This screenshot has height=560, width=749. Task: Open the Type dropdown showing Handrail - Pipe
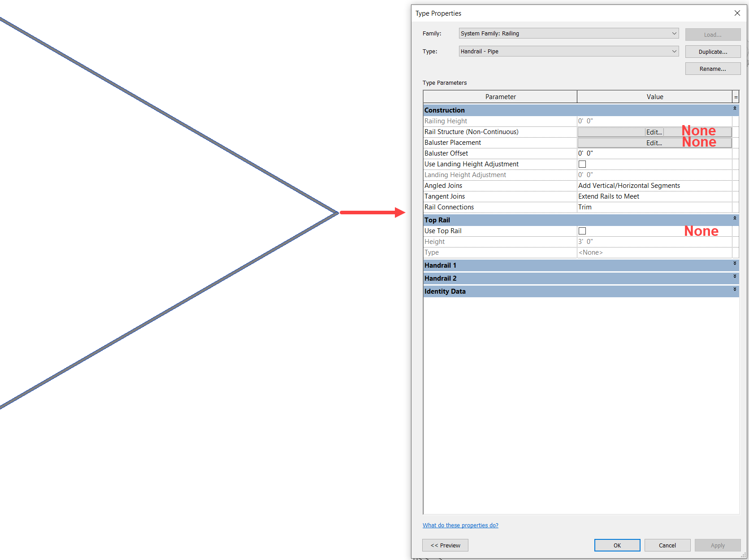[674, 51]
